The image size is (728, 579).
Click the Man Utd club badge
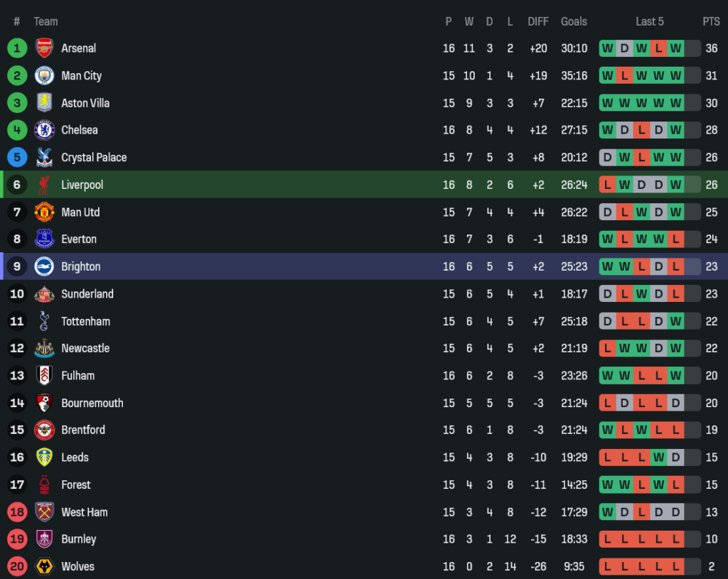[x=44, y=212]
